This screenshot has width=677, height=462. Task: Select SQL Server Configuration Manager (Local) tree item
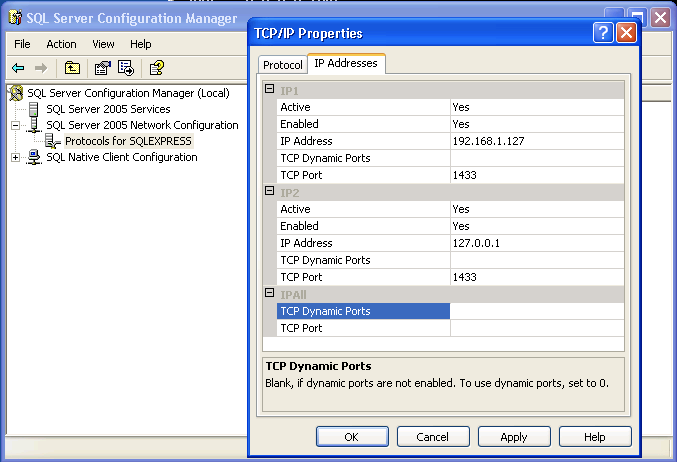pos(128,93)
